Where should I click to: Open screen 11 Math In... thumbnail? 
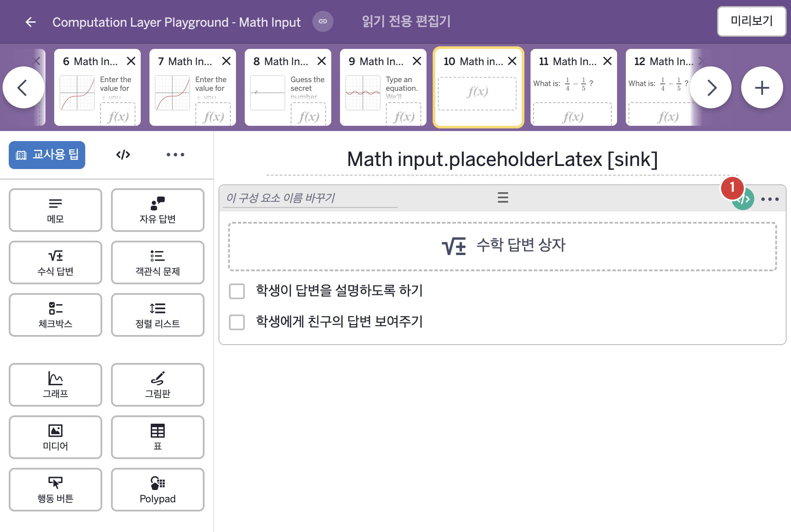[x=573, y=87]
